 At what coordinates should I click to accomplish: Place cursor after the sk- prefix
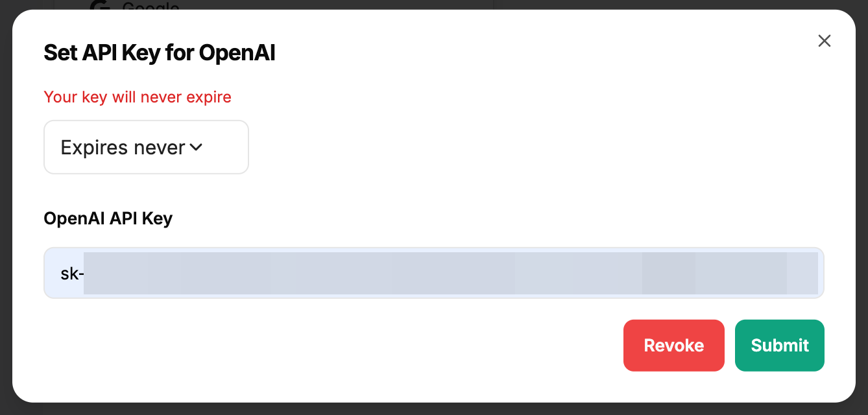[85, 274]
